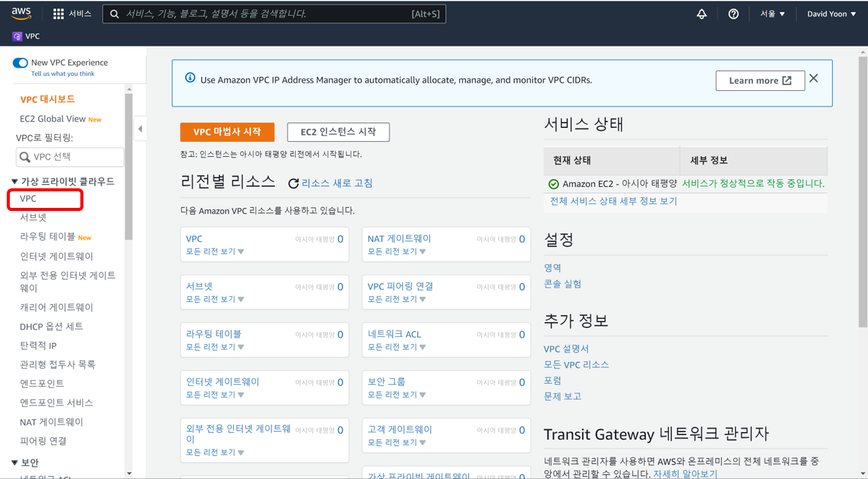Open the 콘솔 실험 link
This screenshot has width=868, height=479.
[x=563, y=284]
